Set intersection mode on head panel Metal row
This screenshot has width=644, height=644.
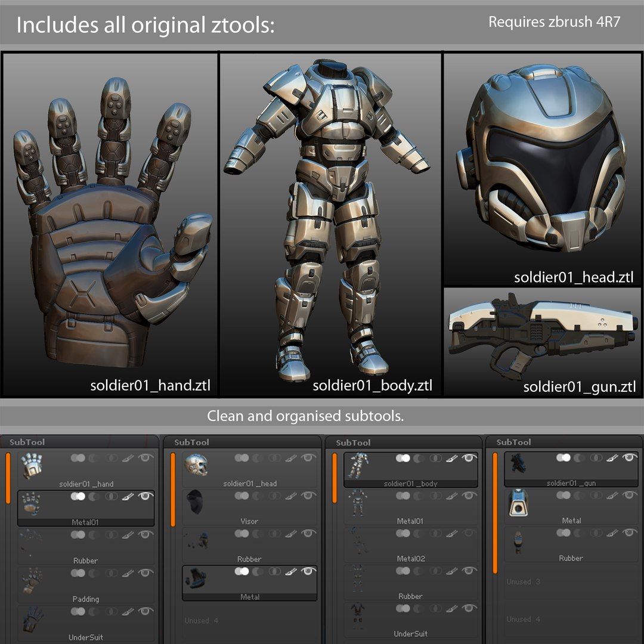point(275,571)
